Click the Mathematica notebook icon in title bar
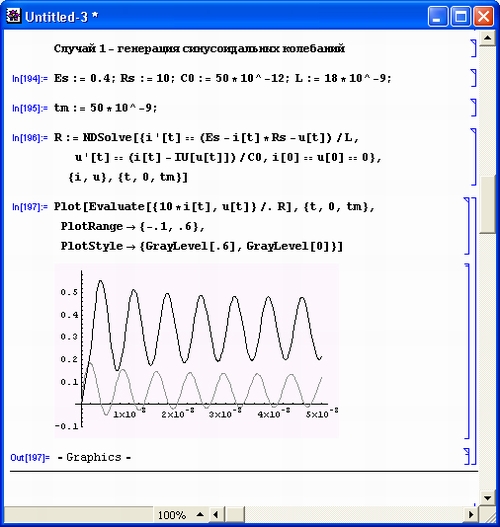The height and width of the screenshot is (527, 500). (x=14, y=16)
